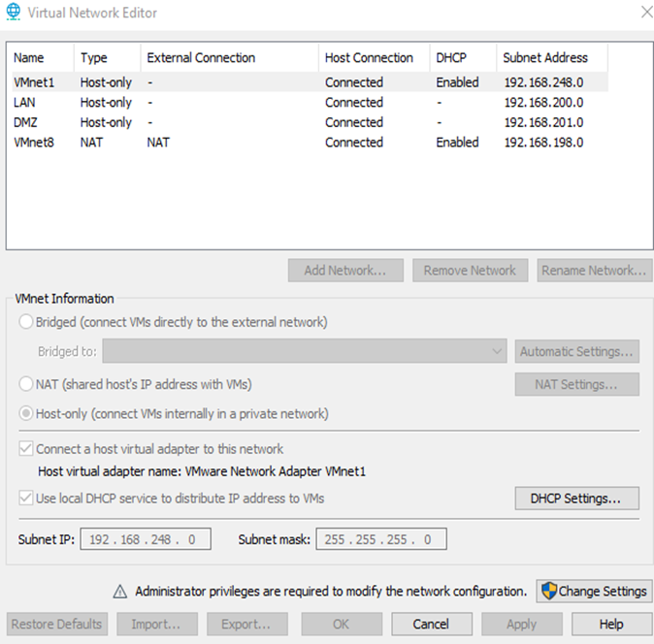654x644 pixels.
Task: Click Host-only type cell in LAN row
Action: [x=106, y=103]
